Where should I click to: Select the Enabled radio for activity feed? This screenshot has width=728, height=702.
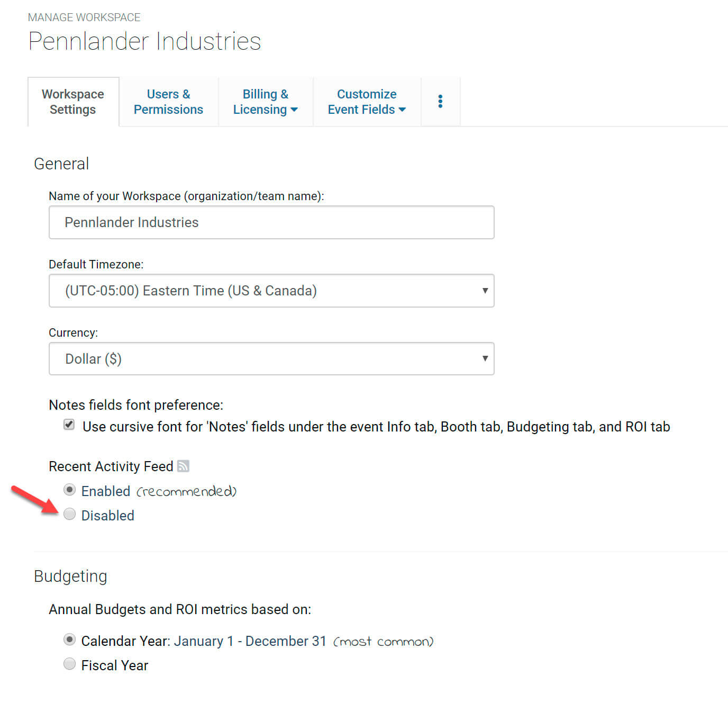coord(69,490)
